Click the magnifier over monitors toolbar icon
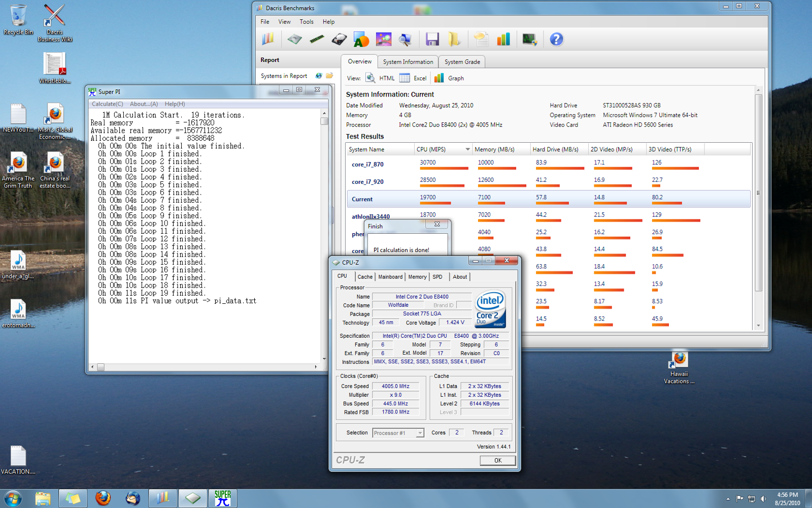 405,39
